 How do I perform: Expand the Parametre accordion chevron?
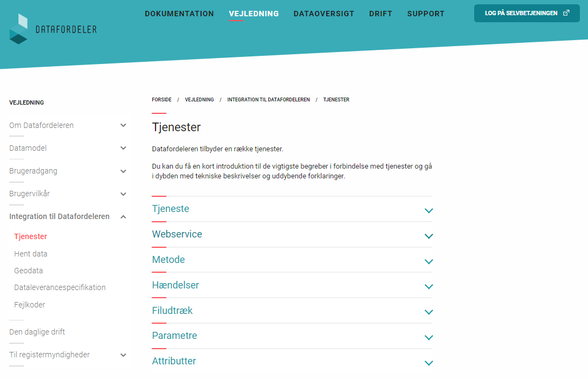point(429,338)
